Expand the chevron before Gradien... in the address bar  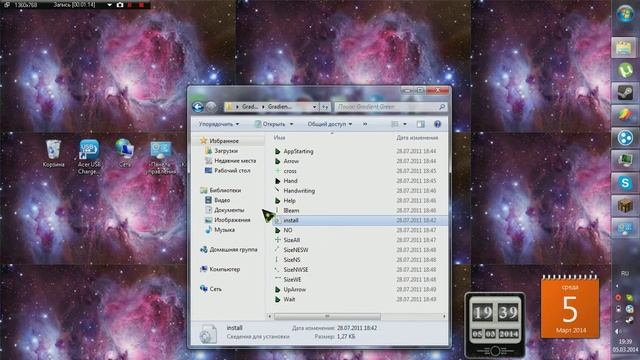(263, 107)
